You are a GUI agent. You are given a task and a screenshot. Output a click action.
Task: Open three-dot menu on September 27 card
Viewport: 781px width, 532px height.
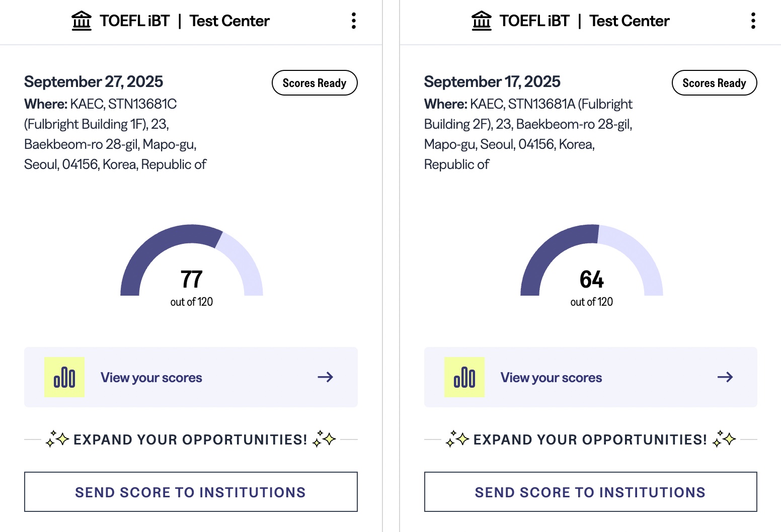point(354,21)
